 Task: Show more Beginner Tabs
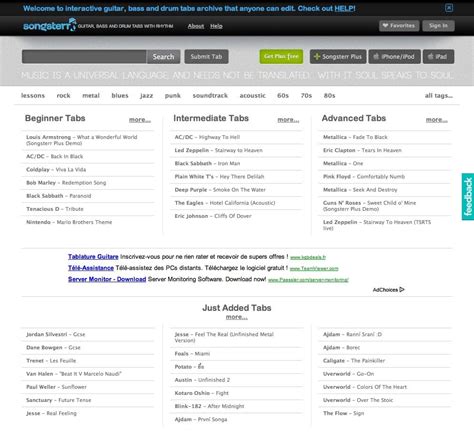pyautogui.click(x=140, y=120)
